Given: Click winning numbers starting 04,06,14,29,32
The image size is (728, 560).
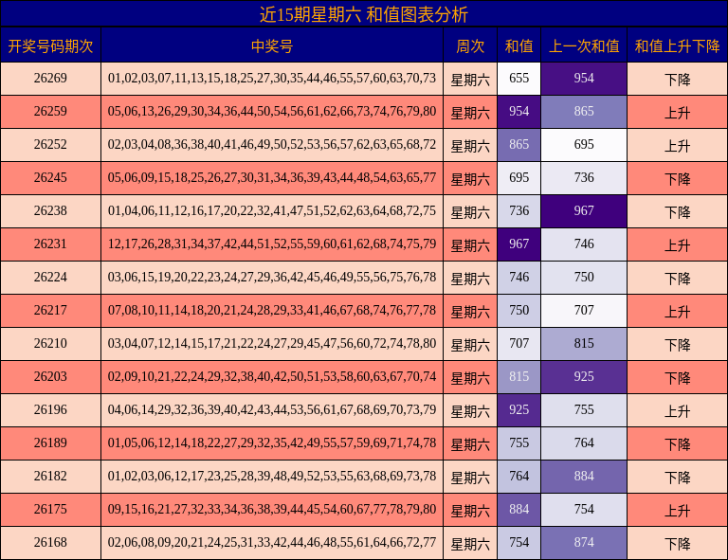Looking at the screenshot, I should point(272,409).
